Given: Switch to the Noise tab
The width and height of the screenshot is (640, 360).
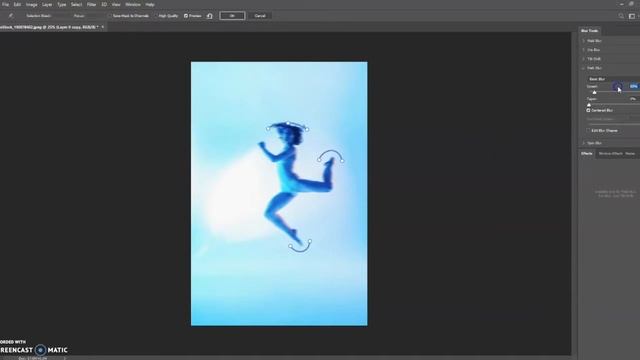Looking at the screenshot, I should tap(630, 153).
